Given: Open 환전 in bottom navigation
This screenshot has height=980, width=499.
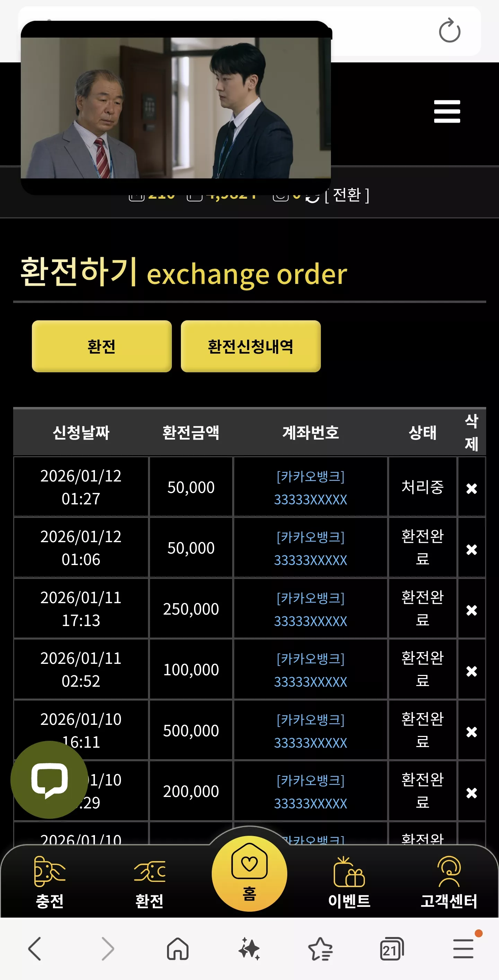Looking at the screenshot, I should [149, 882].
